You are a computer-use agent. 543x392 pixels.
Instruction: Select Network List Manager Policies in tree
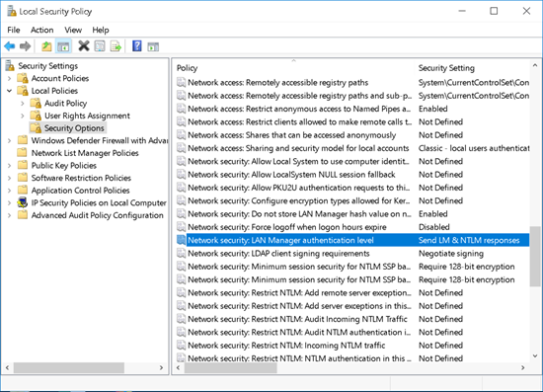85,153
